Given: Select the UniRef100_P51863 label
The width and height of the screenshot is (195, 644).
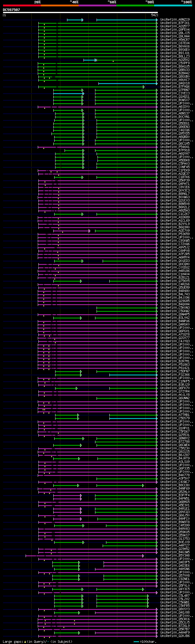Looking at the screenshot, I should [175, 365].
